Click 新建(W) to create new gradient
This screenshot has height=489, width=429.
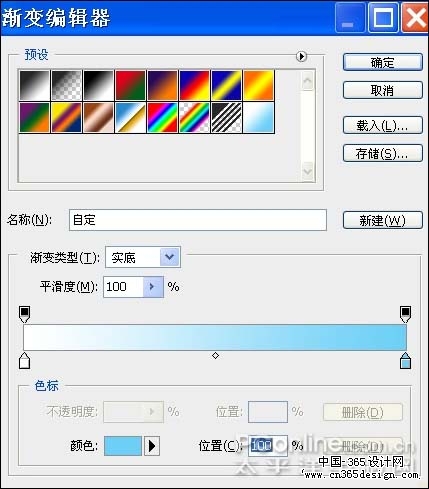click(x=383, y=220)
